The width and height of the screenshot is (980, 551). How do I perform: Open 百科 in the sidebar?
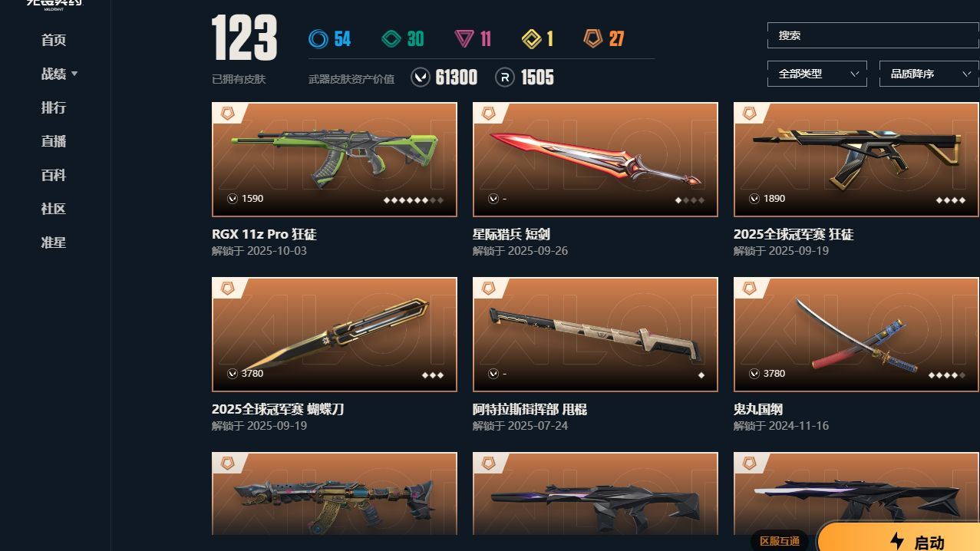tap(54, 175)
